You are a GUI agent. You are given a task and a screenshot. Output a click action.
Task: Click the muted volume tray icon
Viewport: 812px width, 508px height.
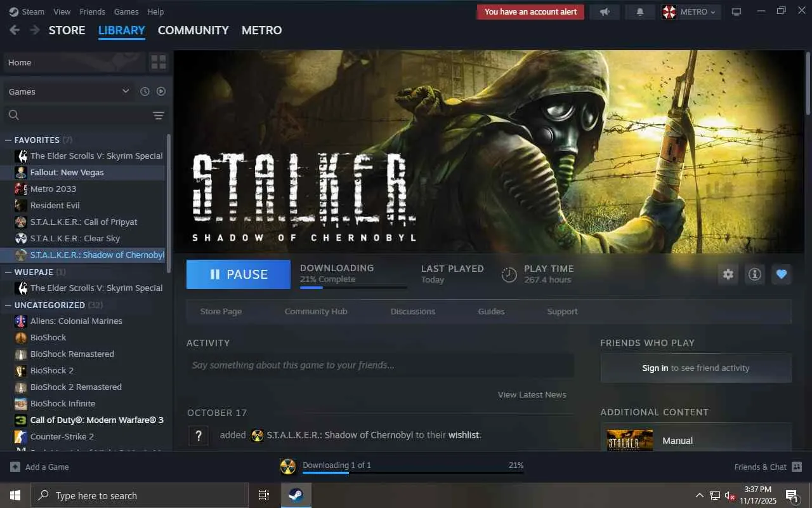pos(730,495)
